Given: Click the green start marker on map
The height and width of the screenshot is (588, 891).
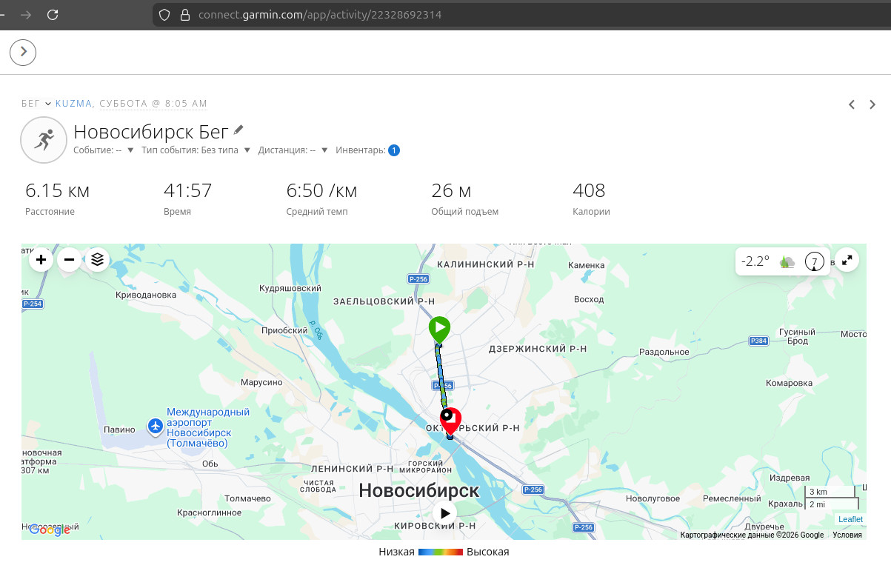Looking at the screenshot, I should coord(439,329).
